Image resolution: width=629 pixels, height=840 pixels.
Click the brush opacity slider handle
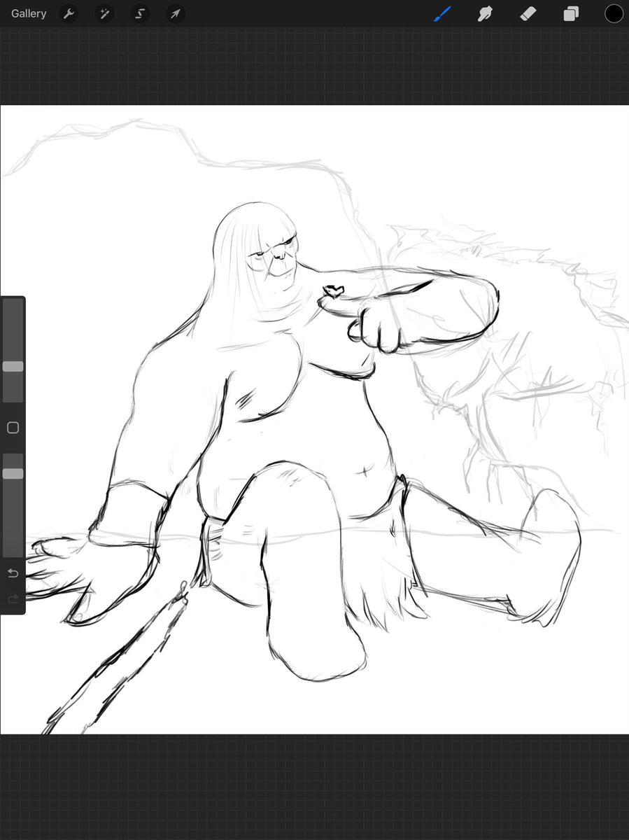13,473
